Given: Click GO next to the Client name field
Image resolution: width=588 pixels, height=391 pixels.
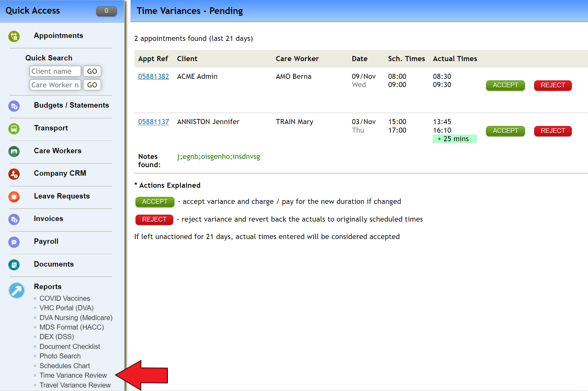Looking at the screenshot, I should (92, 71).
